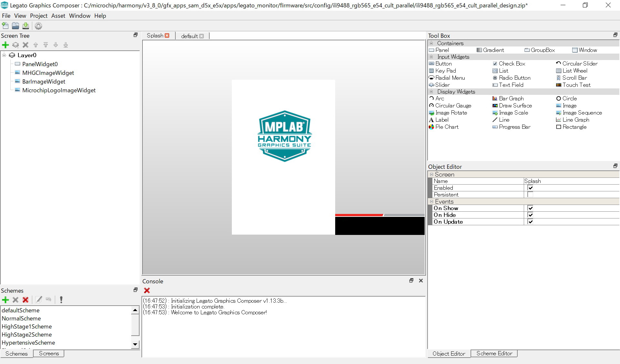
Task: Undock the Object Editor panel
Action: pos(615,166)
